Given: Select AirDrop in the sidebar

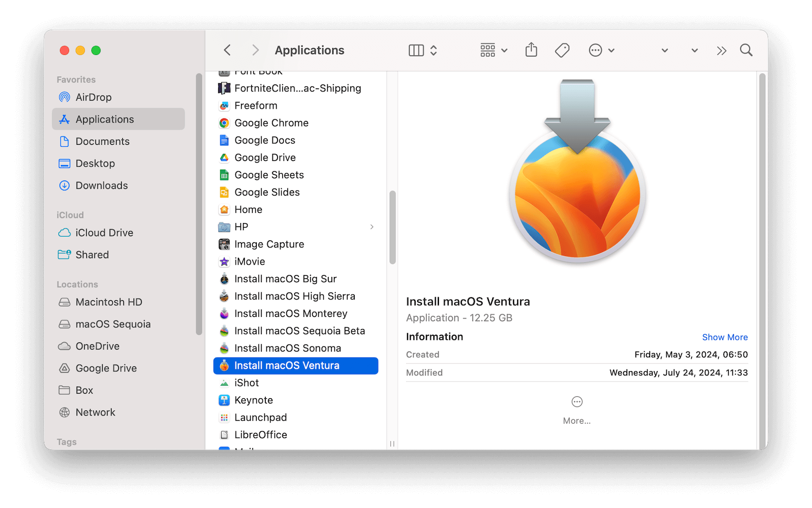Looking at the screenshot, I should click(118, 97).
